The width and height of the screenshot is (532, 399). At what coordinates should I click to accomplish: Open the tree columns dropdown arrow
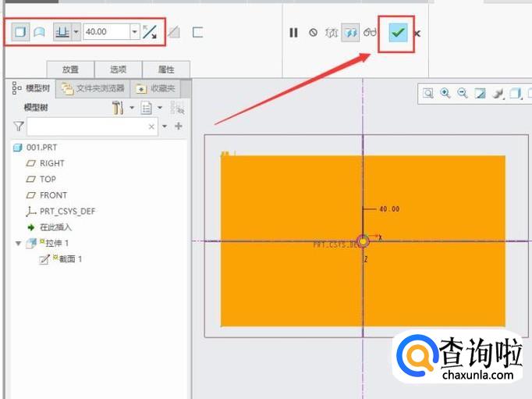[x=160, y=108]
